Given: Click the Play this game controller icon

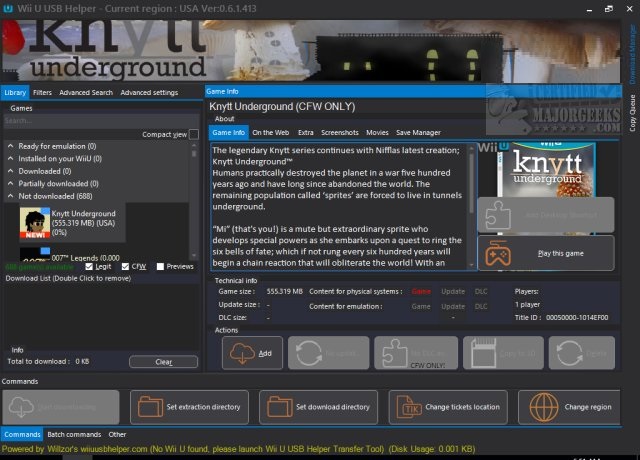Looking at the screenshot, I should [x=496, y=254].
